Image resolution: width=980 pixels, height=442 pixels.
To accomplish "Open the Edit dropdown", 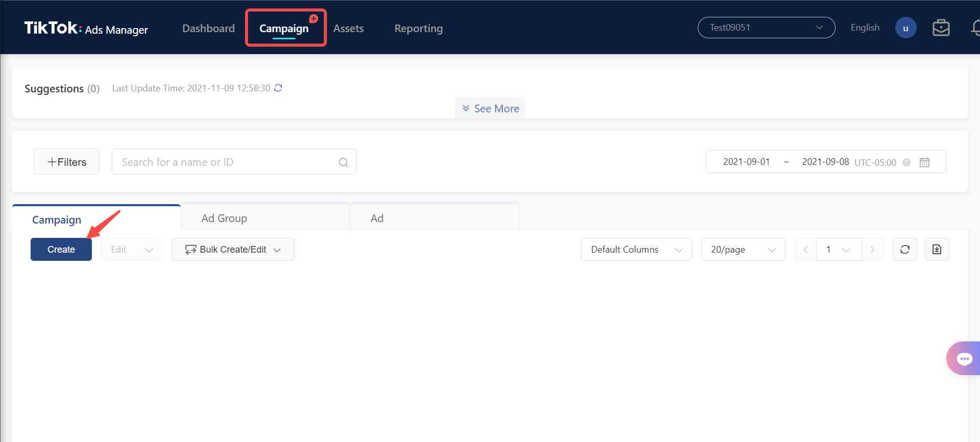I will tap(132, 250).
